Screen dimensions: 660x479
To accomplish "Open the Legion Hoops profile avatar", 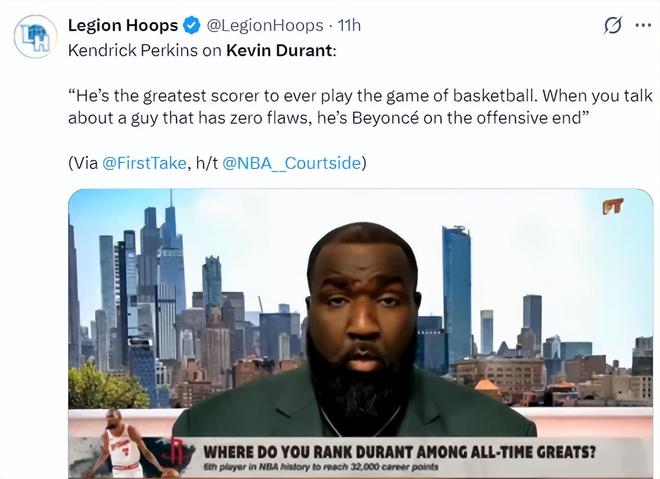I will tap(35, 37).
